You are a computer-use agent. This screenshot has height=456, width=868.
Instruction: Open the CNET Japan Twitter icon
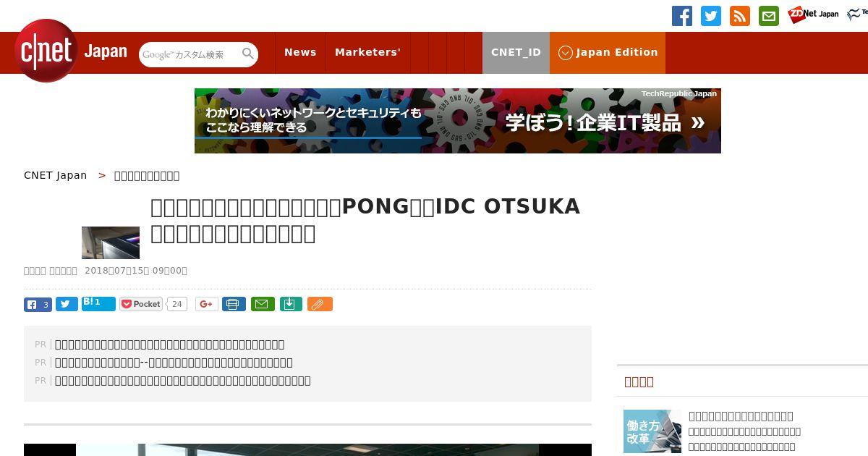(711, 16)
